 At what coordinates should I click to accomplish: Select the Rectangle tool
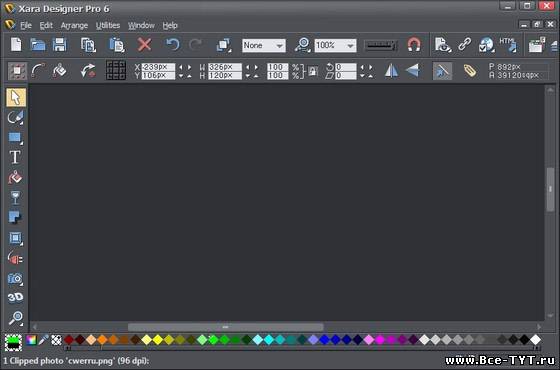point(15,138)
